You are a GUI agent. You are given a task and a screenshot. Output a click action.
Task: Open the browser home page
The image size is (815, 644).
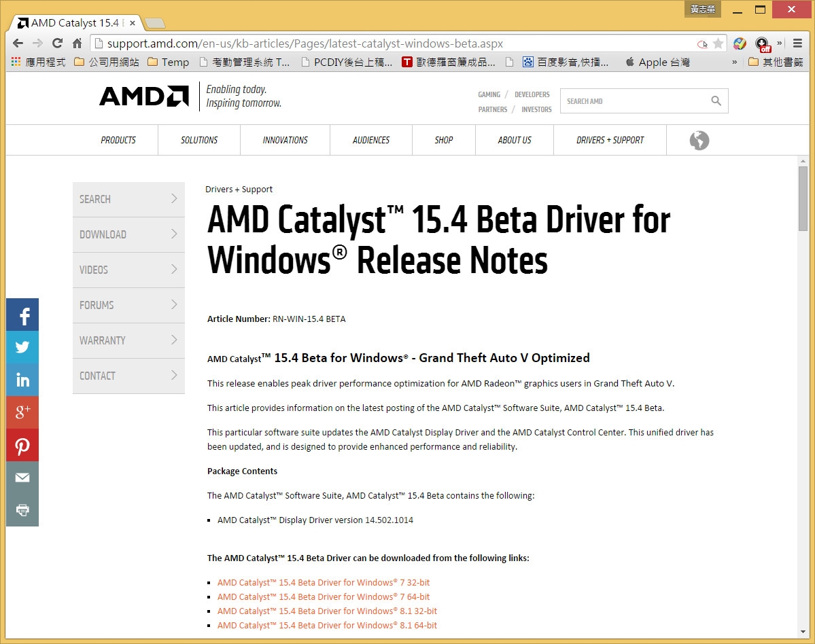(77, 43)
